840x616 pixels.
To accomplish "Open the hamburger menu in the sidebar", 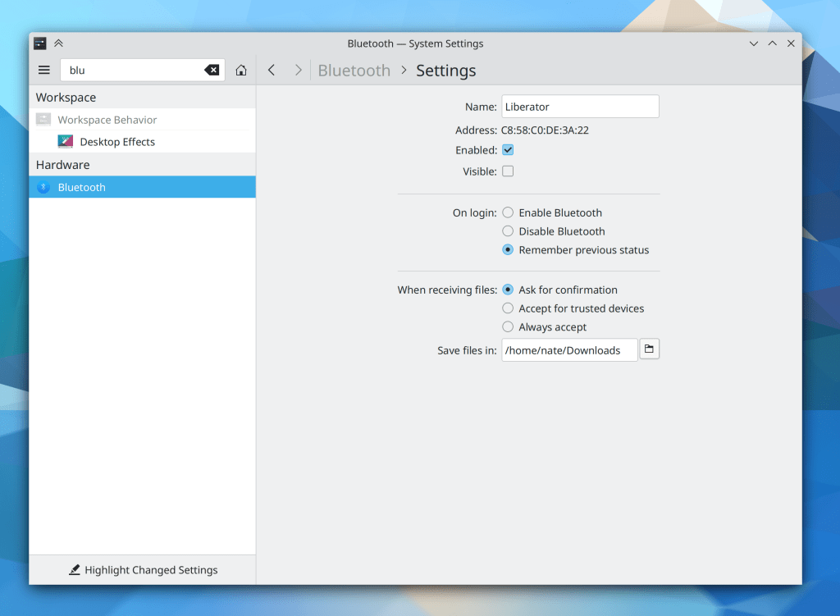I will (x=44, y=71).
